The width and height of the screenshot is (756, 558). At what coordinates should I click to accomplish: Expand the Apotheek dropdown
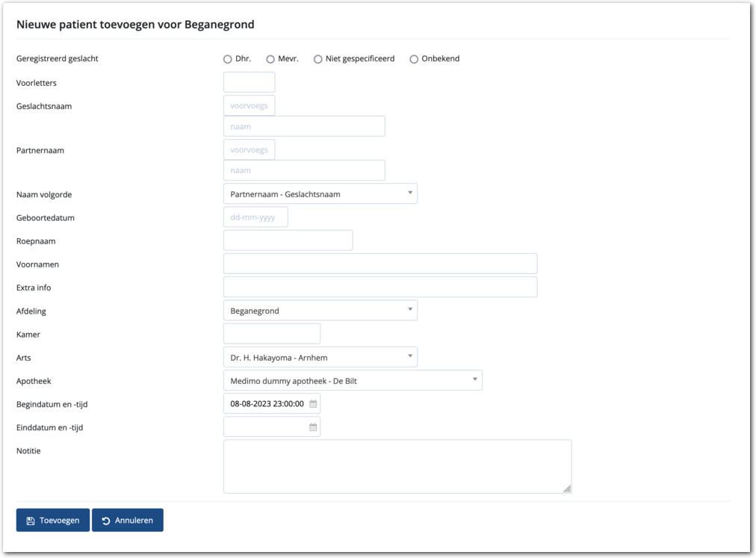(x=352, y=381)
